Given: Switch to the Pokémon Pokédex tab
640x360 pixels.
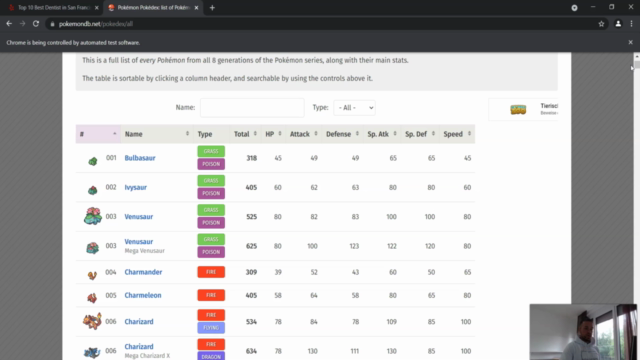Looking at the screenshot, I should tap(153, 8).
